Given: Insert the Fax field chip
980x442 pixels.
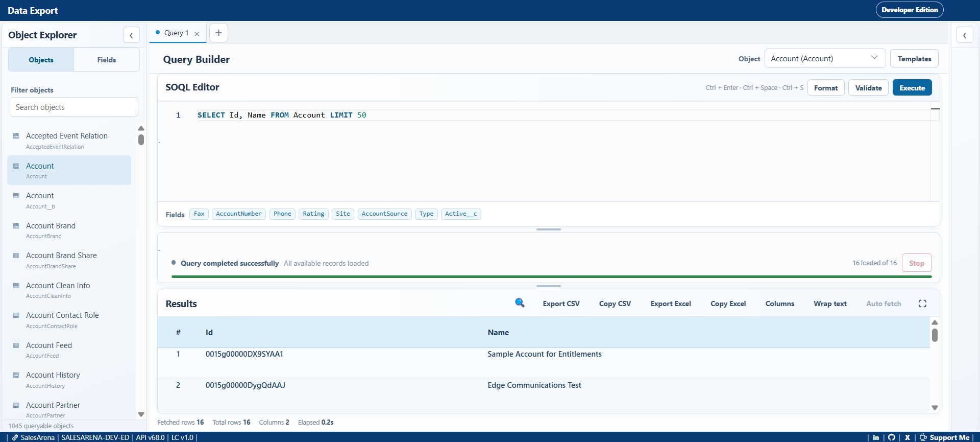Looking at the screenshot, I should (x=199, y=214).
